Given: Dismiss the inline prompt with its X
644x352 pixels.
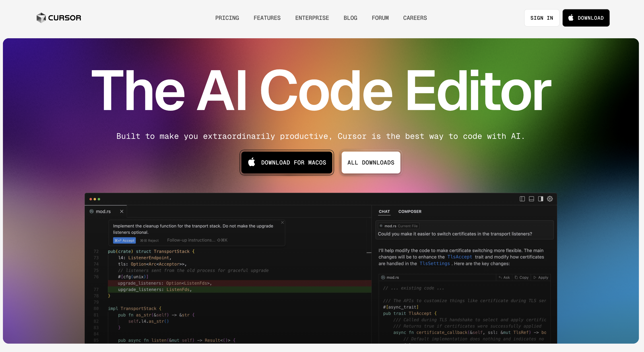Looking at the screenshot, I should [282, 222].
